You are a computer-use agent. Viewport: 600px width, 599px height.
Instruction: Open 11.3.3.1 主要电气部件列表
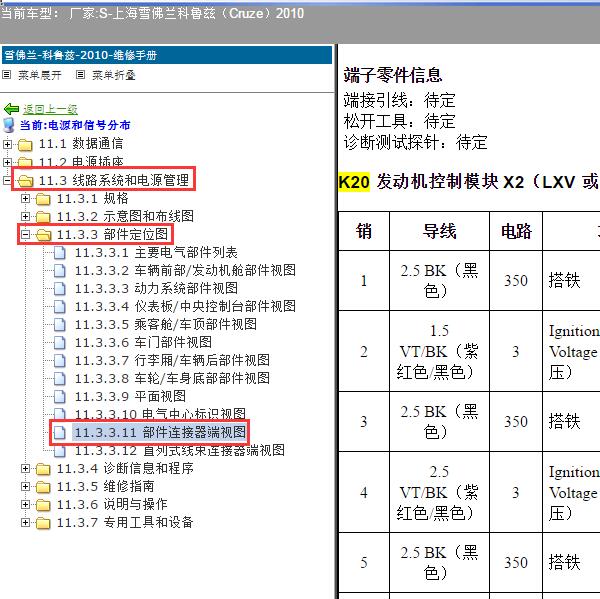point(156,253)
